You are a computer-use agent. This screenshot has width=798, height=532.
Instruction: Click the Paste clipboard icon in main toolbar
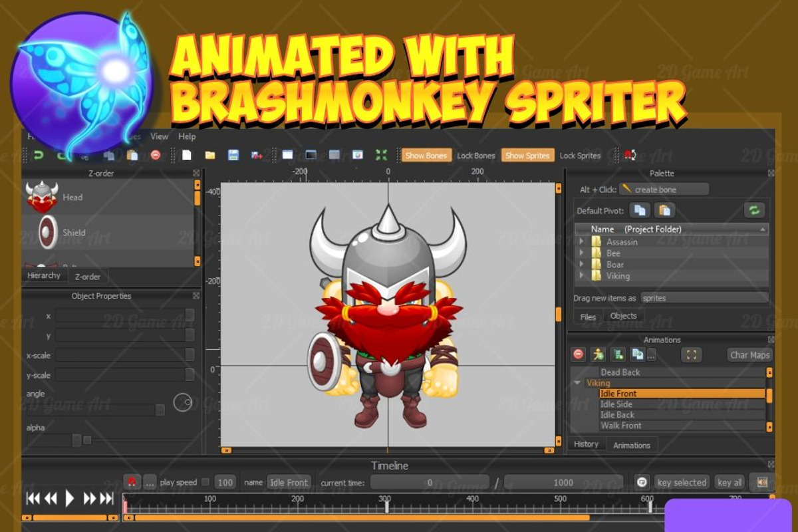click(132, 155)
